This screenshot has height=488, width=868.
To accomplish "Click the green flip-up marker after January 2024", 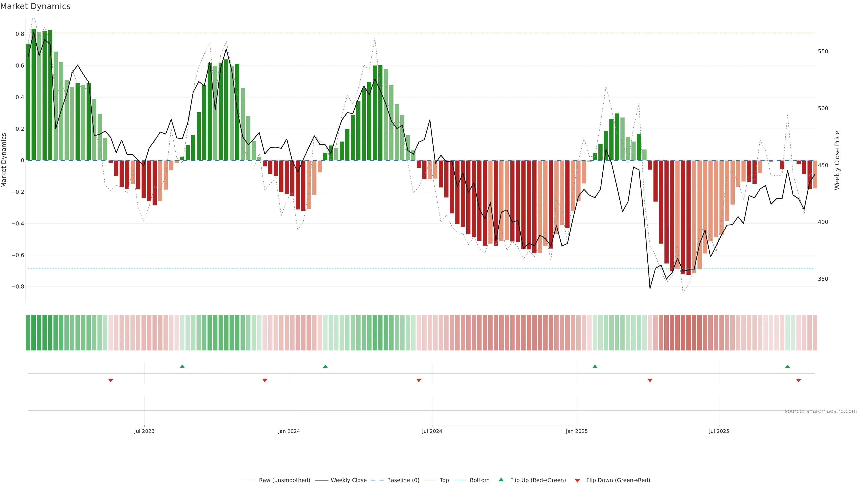I will 325,366.
